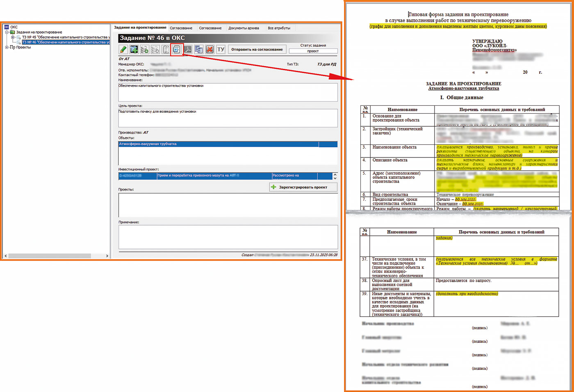Select ТЗ № 46 in the tree
The width and height of the screenshot is (574, 392).
point(66,42)
